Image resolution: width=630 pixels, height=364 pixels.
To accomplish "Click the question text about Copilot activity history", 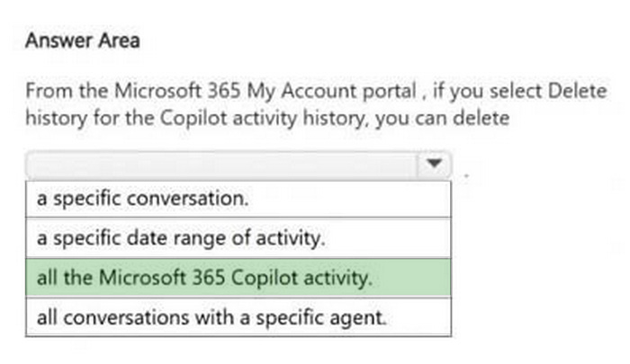I will point(316,104).
